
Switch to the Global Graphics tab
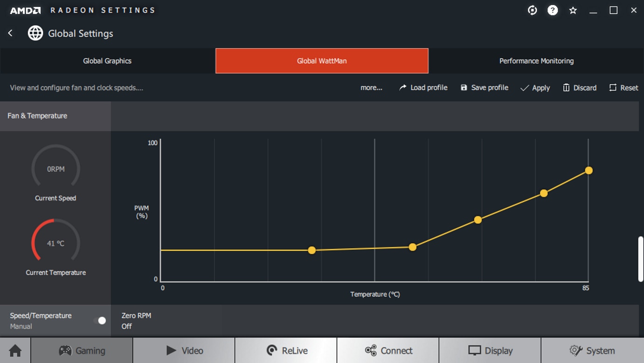pyautogui.click(x=107, y=61)
